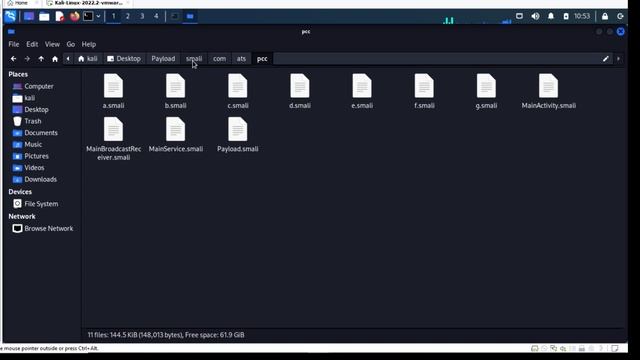
Task: Go to home folder via toolbar icon
Action: (x=55, y=59)
